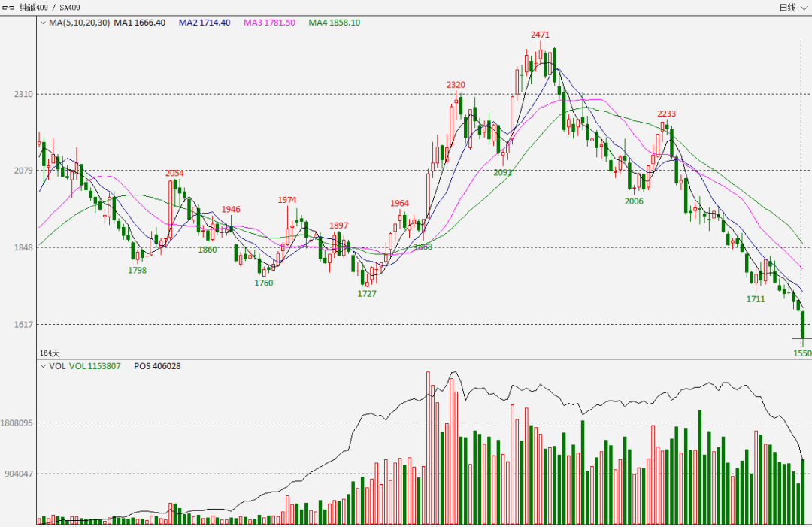Click the 164天 day count label

pos(50,353)
